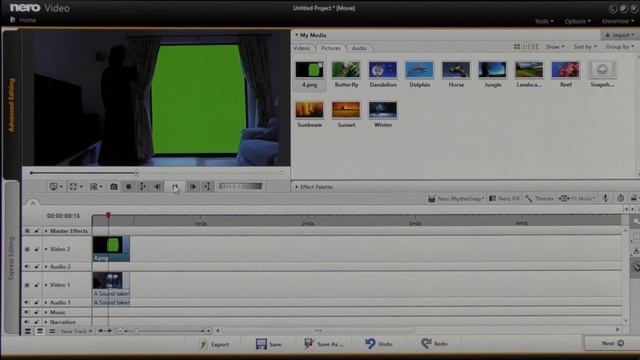The width and height of the screenshot is (640, 360).
Task: Expand the Master Effects track
Action: [46, 231]
